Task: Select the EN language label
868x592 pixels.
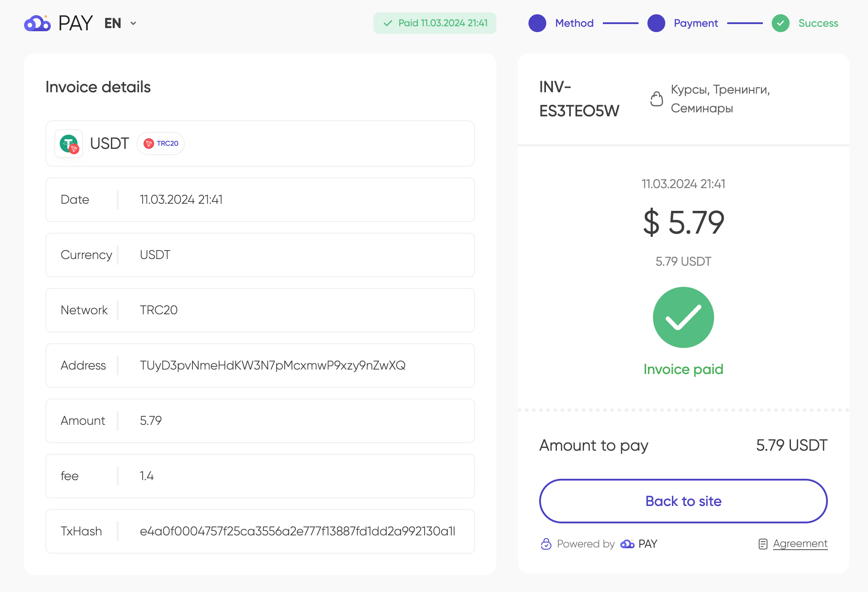Action: point(113,23)
